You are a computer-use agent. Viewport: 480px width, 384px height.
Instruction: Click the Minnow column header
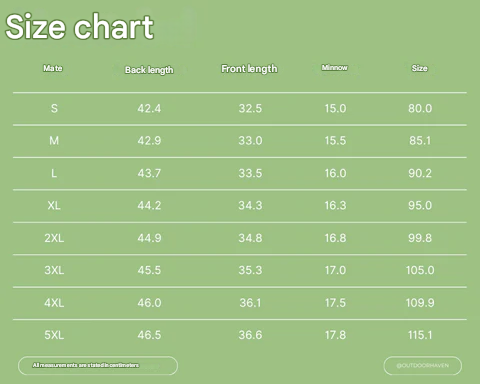pyautogui.click(x=334, y=68)
